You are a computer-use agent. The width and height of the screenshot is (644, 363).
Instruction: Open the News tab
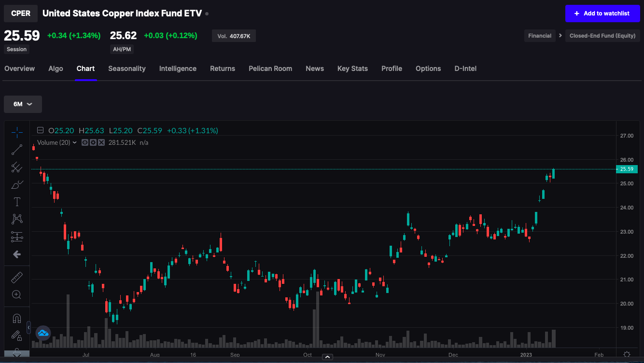[315, 69]
